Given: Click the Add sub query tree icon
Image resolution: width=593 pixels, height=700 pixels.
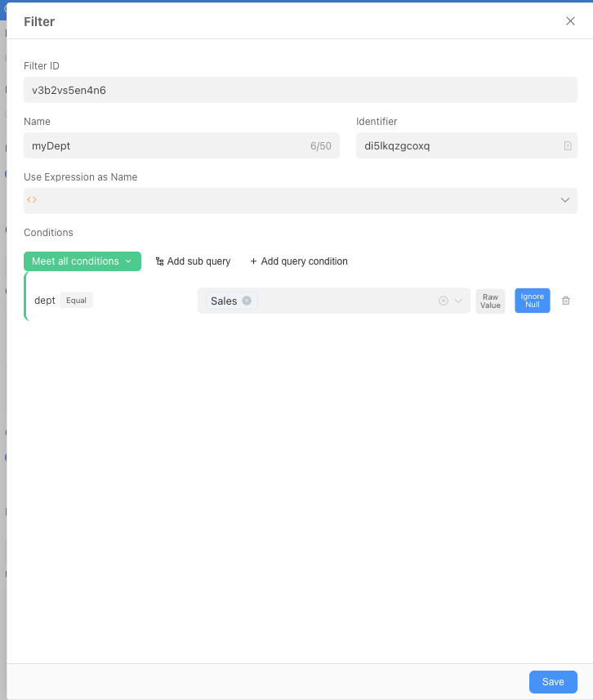Looking at the screenshot, I should click(x=159, y=261).
